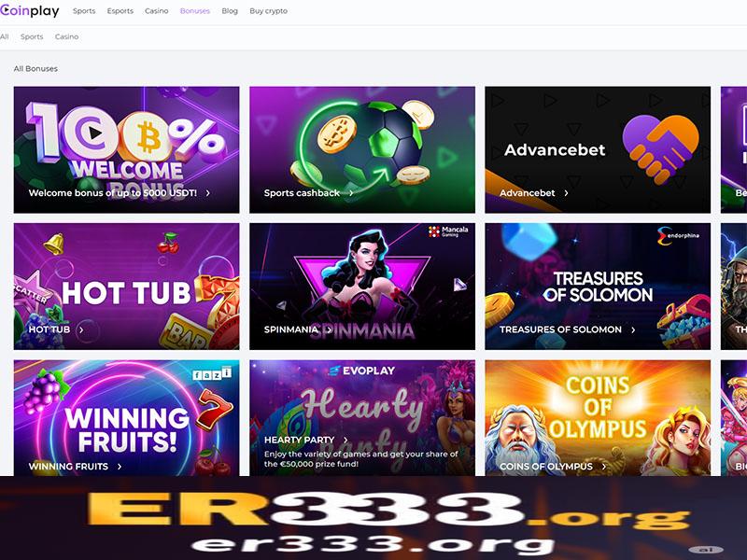This screenshot has height=560, width=747.
Task: Open chevron next to Welcome bonus text
Action: (x=207, y=193)
